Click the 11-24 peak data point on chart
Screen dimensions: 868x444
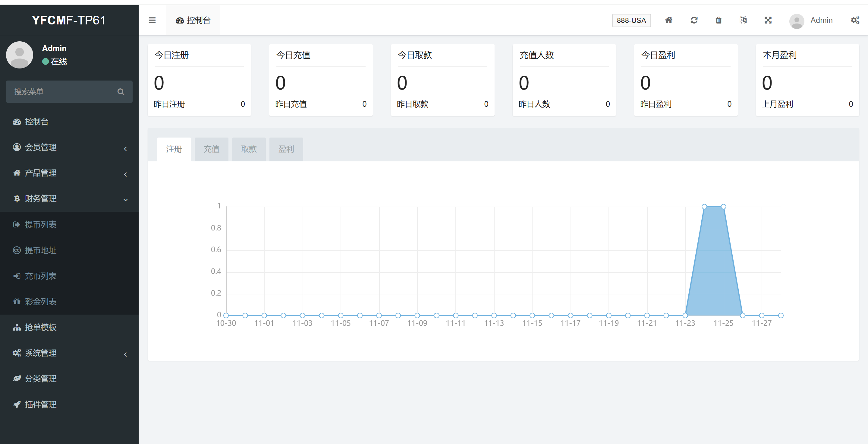[704, 206]
